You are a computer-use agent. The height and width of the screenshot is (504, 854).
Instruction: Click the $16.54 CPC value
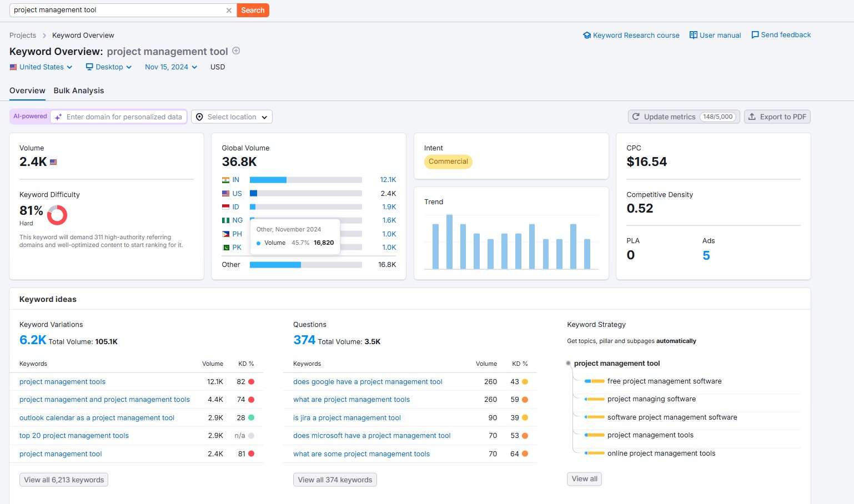(647, 162)
